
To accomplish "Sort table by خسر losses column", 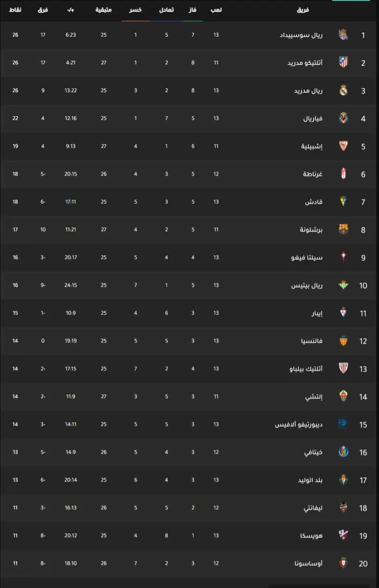I will click(135, 10).
